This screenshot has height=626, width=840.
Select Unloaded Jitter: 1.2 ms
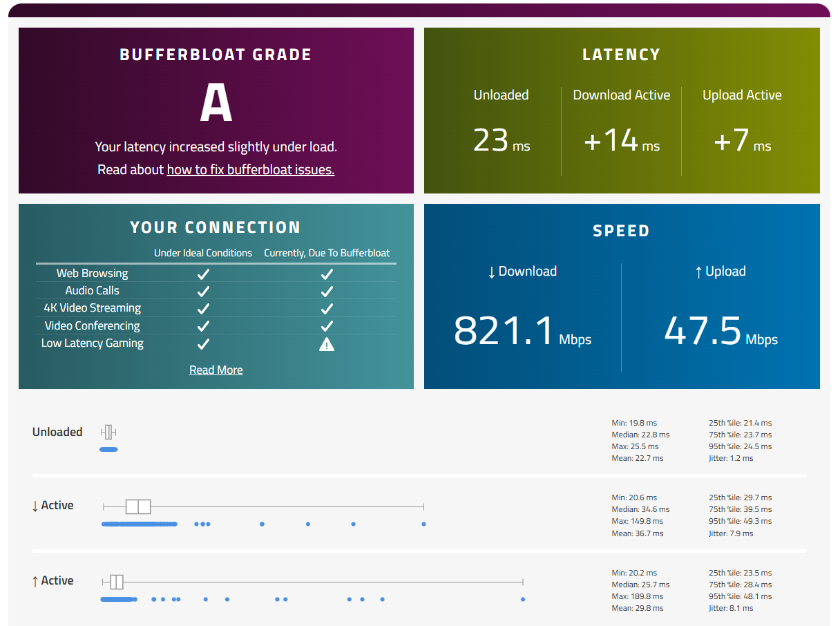731,458
